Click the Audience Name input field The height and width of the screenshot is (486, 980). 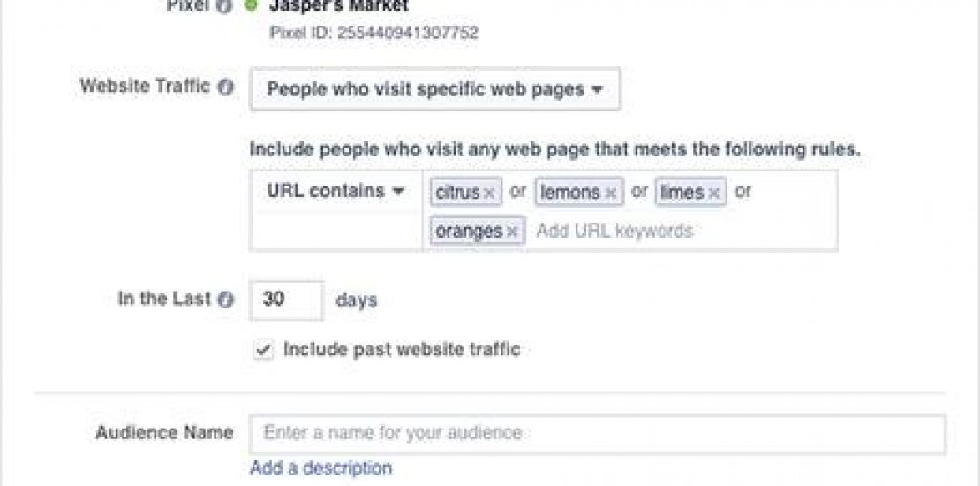tap(597, 433)
